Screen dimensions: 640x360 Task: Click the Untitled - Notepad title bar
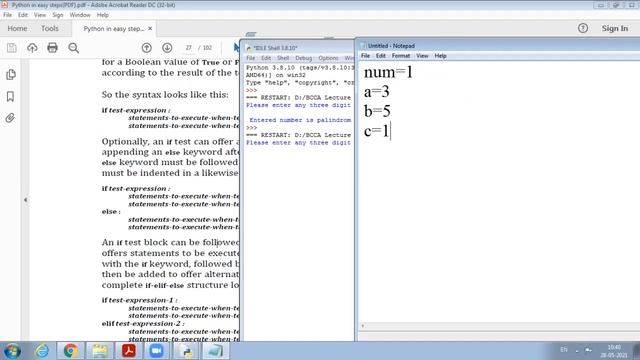coord(499,46)
